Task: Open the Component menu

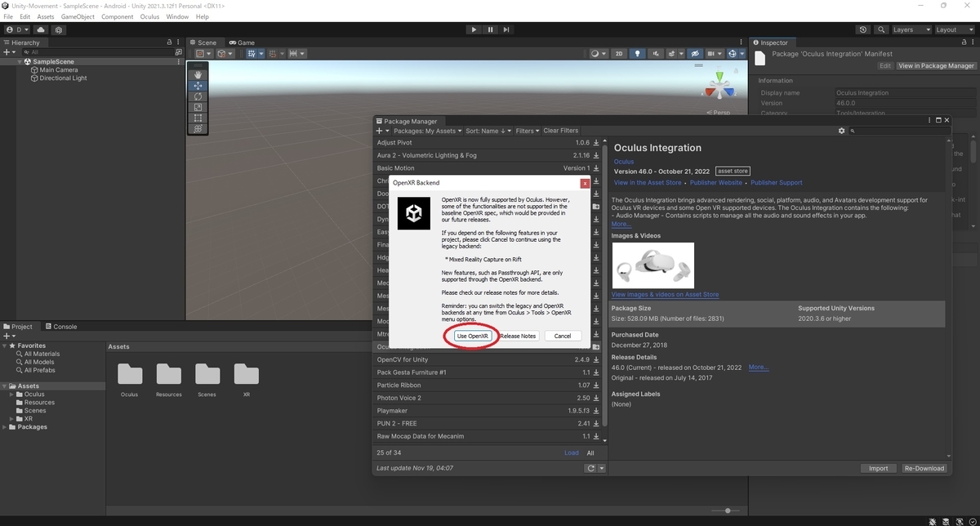Action: (x=118, y=16)
